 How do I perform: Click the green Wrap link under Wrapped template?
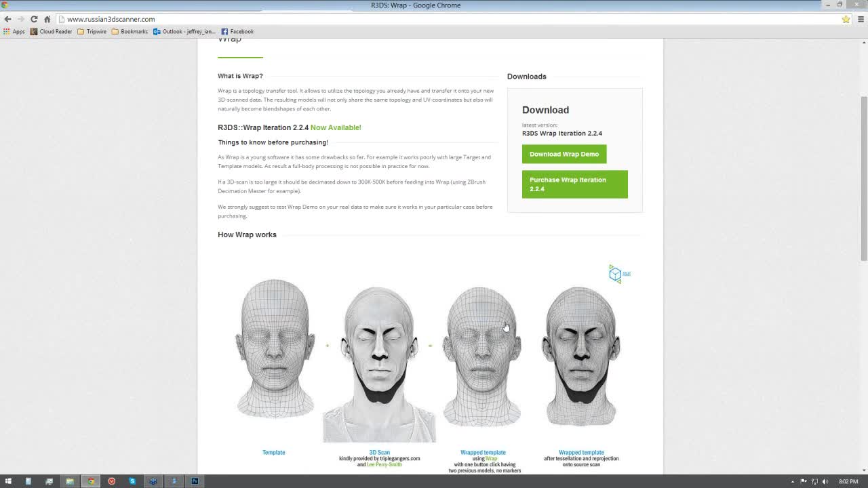[x=491, y=459]
